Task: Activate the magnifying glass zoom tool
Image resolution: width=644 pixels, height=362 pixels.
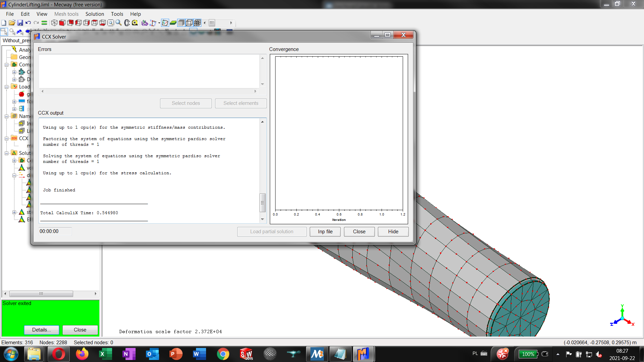Action: pyautogui.click(x=118, y=23)
